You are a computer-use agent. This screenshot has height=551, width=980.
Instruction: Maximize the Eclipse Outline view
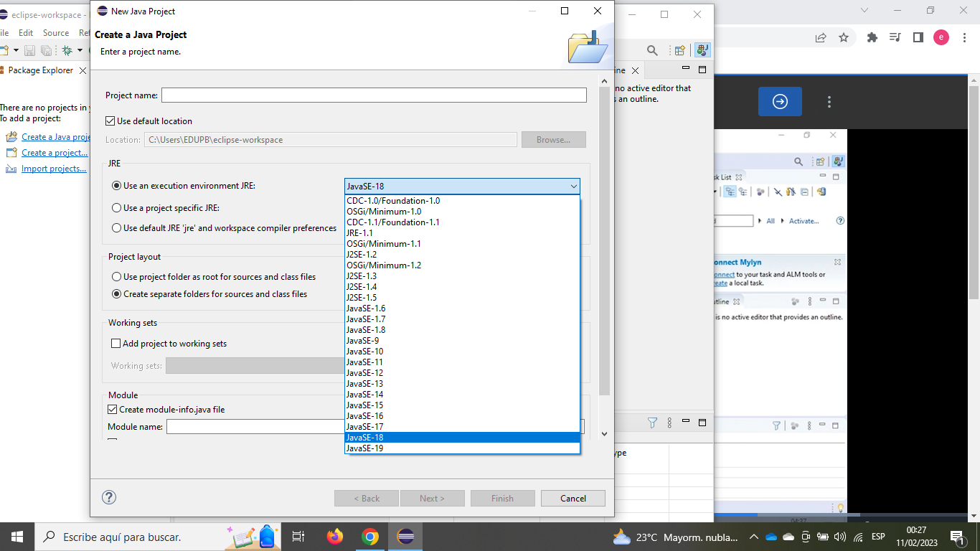[702, 70]
